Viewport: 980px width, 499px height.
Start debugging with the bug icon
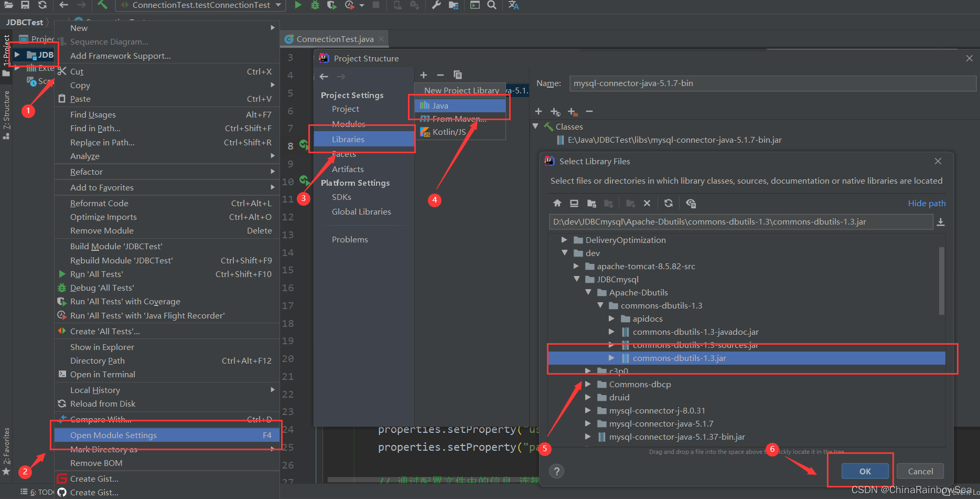tap(315, 5)
